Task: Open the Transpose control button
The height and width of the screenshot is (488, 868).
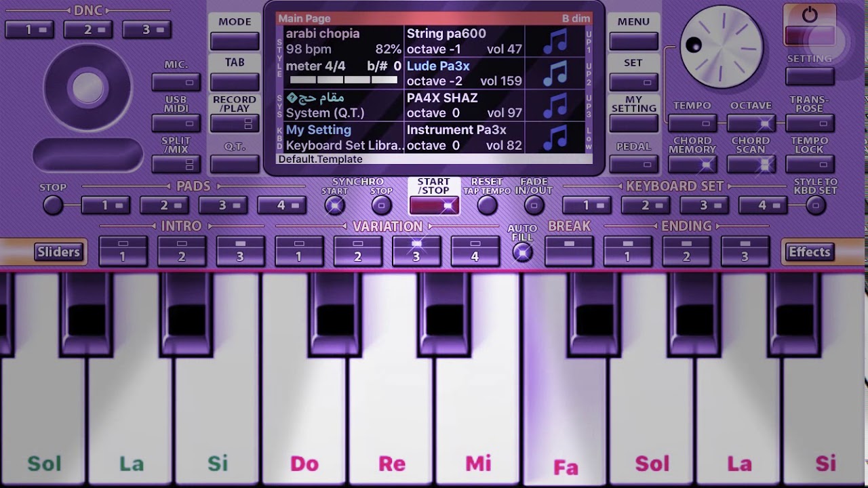Action: click(810, 123)
